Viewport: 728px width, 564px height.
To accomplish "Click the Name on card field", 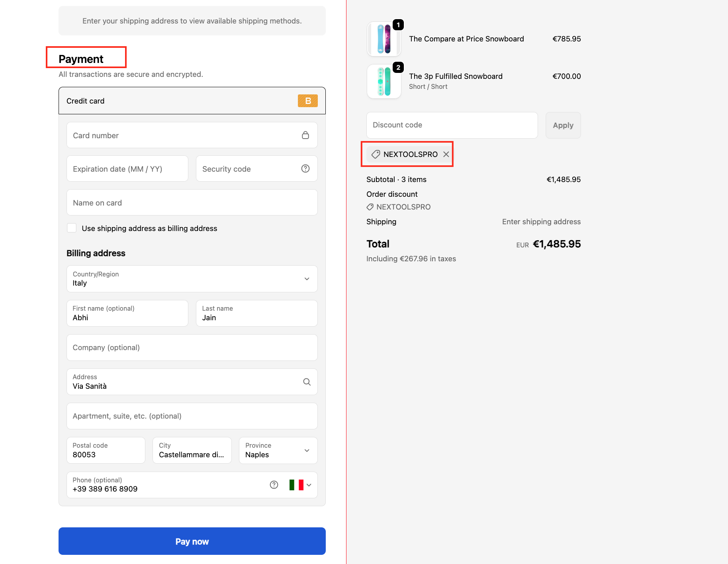I will tap(192, 203).
